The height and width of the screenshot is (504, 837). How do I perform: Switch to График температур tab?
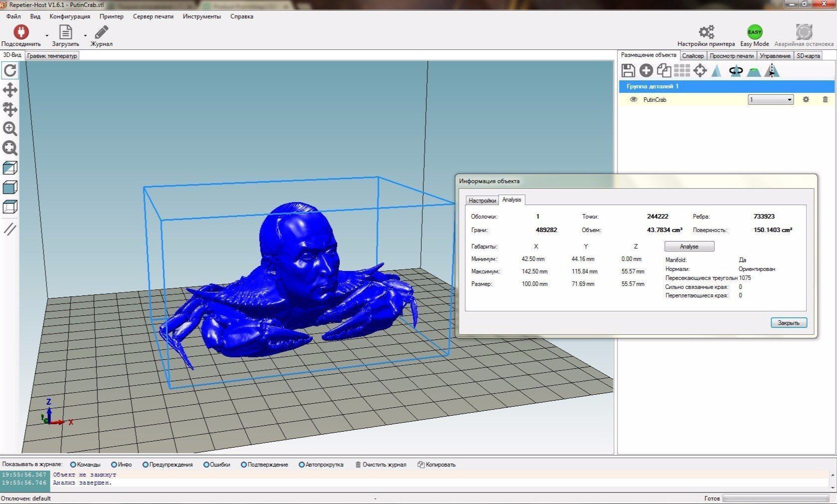[x=52, y=56]
